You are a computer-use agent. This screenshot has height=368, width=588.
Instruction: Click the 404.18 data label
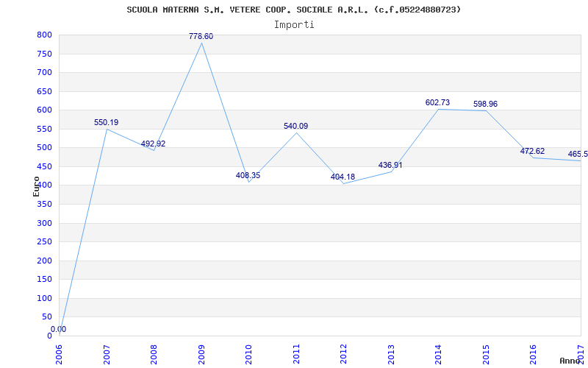[343, 177]
